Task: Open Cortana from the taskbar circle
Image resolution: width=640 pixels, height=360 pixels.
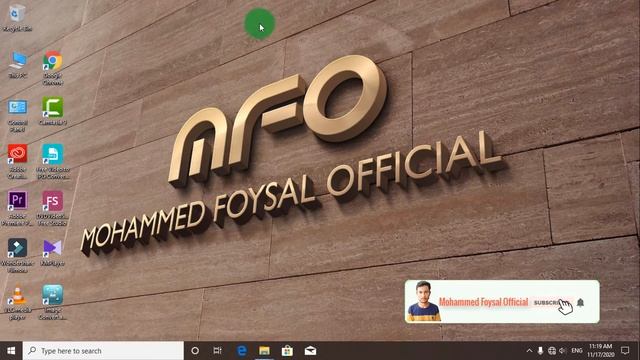Action: tap(195, 351)
